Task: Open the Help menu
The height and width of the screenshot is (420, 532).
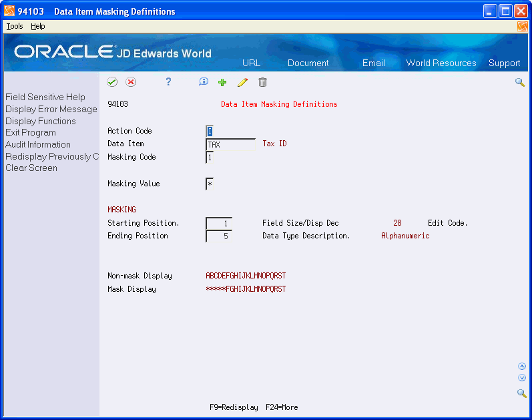Action: click(x=37, y=26)
